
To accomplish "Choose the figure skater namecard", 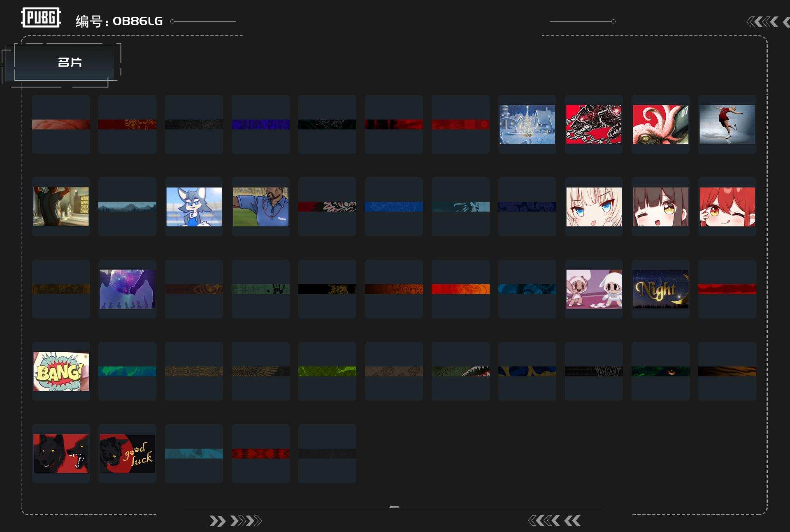I will coord(727,124).
